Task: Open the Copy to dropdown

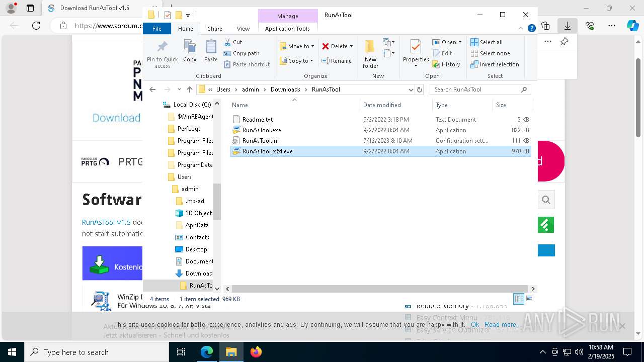Action: 297,61
